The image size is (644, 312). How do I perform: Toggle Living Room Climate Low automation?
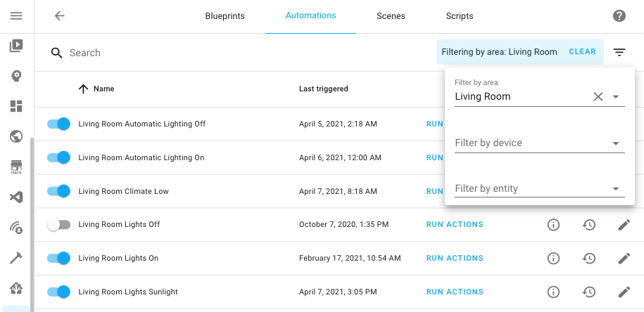click(x=59, y=191)
